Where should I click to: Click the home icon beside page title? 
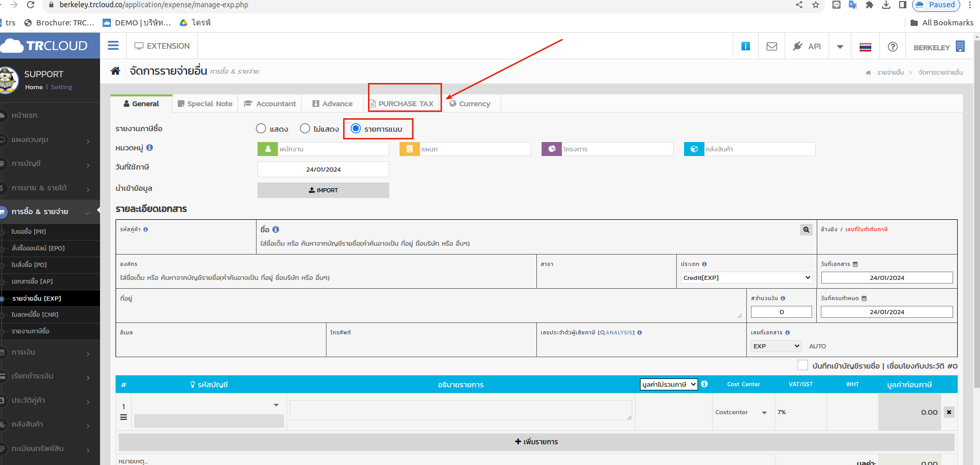click(x=116, y=71)
